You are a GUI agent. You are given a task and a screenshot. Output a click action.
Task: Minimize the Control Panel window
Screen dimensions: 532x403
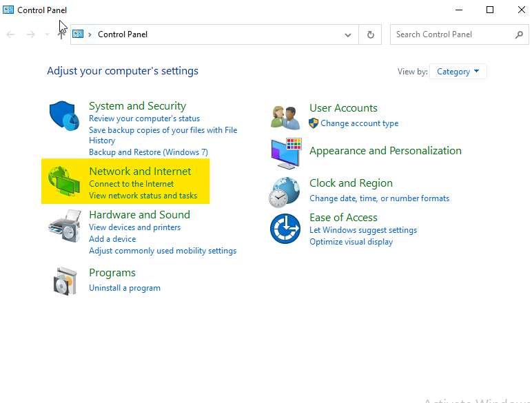(x=459, y=10)
